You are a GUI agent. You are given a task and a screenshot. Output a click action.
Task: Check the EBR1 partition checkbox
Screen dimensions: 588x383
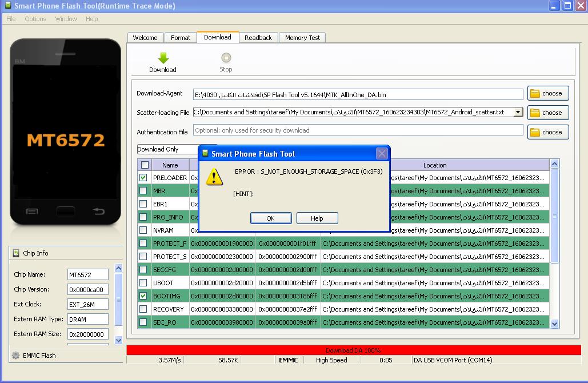click(143, 204)
